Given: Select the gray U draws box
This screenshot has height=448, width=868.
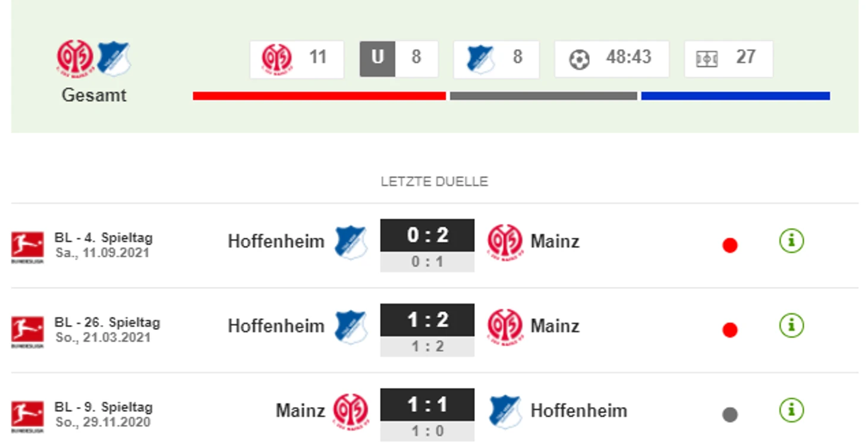Looking at the screenshot, I should click(377, 58).
